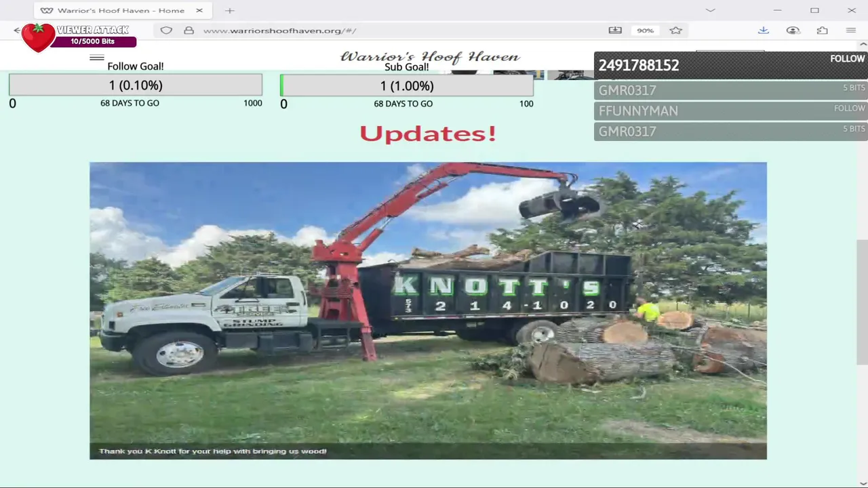
Task: Click the Warrior's Hoof Haven site logo
Action: [429, 57]
